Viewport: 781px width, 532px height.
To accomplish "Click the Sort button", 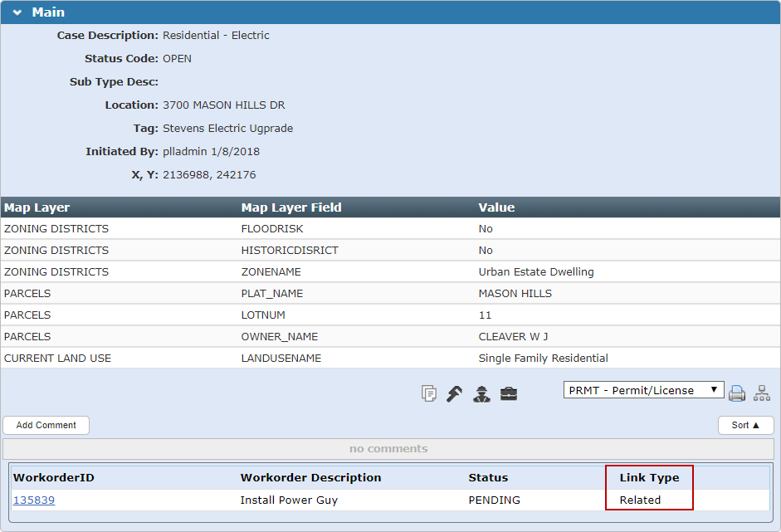I will pyautogui.click(x=745, y=426).
